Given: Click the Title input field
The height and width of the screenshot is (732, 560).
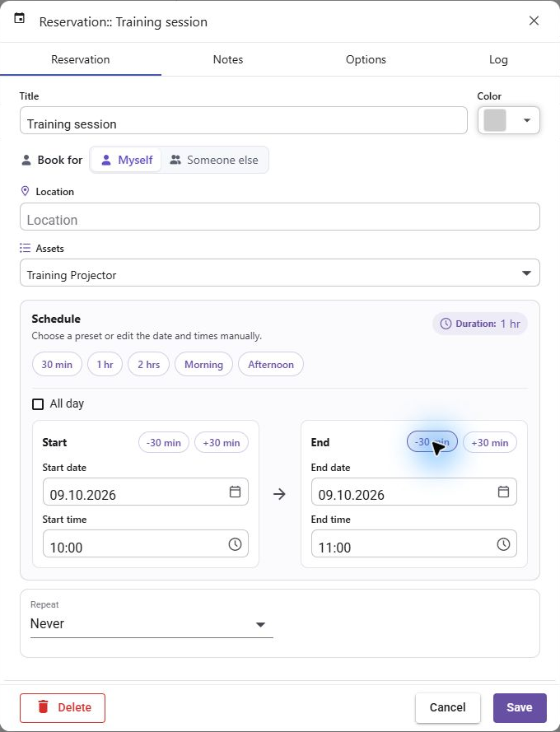Looking at the screenshot, I should 243,120.
